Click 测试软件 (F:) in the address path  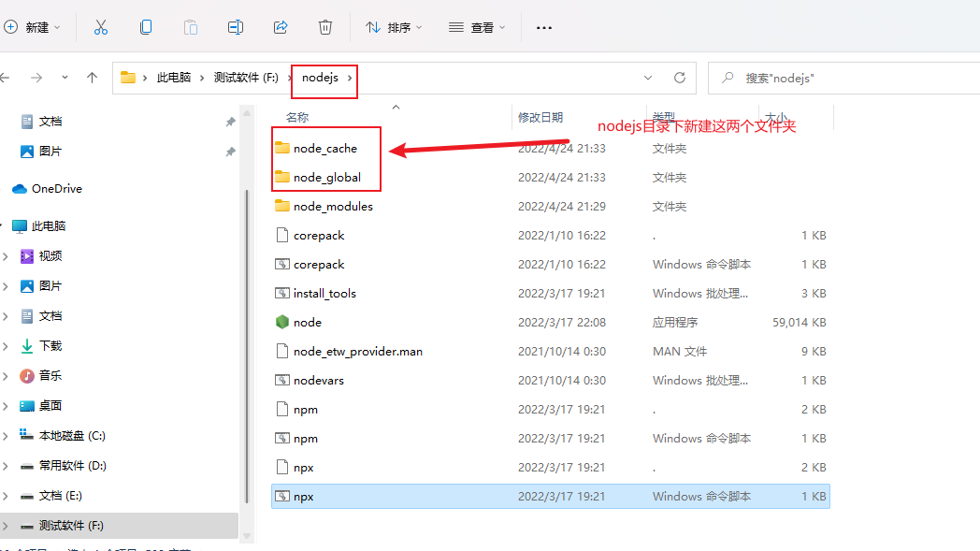pyautogui.click(x=246, y=78)
